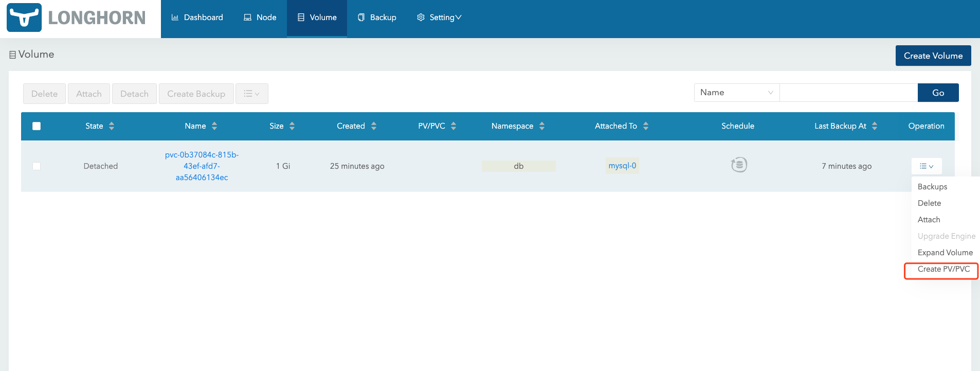This screenshot has height=371, width=980.
Task: Choose Expand Volume from operation menu
Action: point(945,253)
